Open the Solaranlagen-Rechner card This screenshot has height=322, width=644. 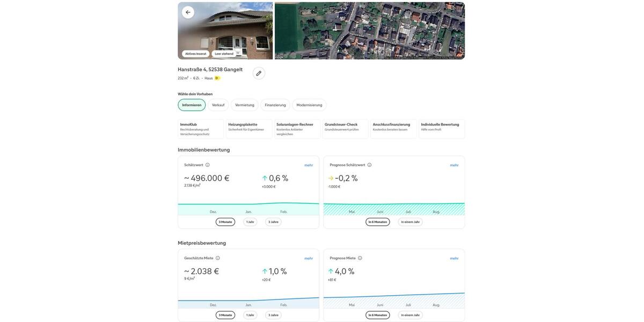coord(297,129)
